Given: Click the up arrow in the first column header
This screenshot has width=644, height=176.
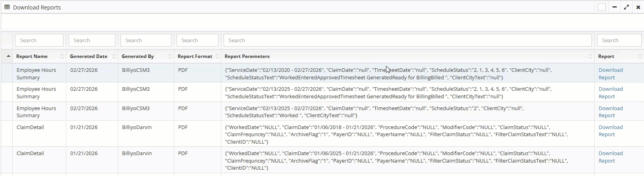Looking at the screenshot, I should click(x=8, y=56).
